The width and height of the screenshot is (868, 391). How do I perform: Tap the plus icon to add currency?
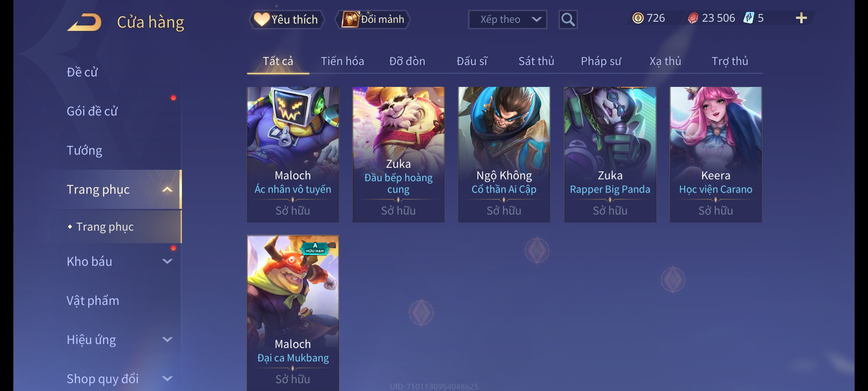801,18
